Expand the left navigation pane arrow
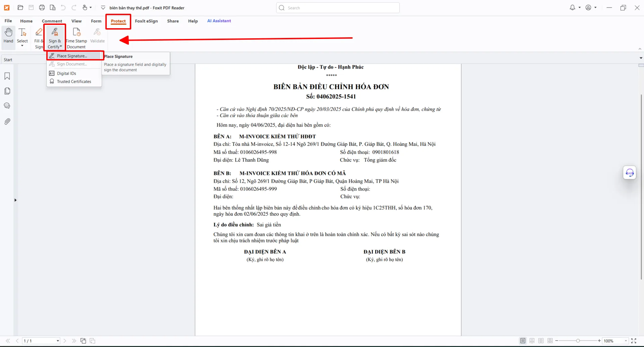644x347 pixels. (x=15, y=200)
